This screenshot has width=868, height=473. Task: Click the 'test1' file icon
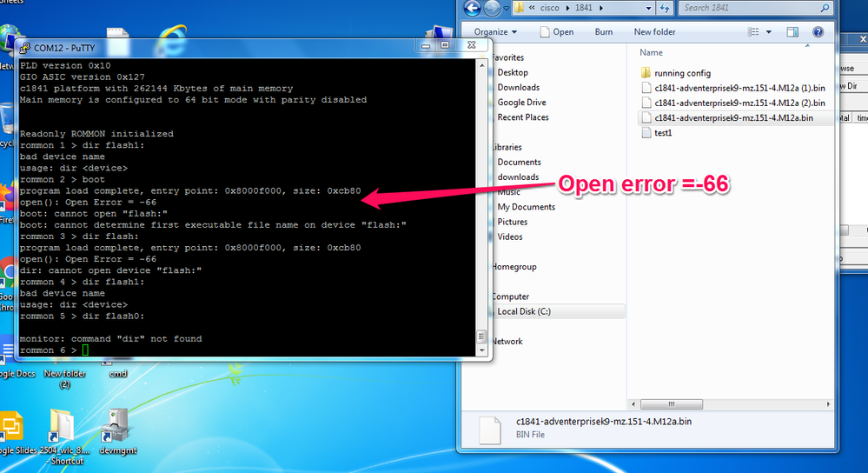click(646, 133)
